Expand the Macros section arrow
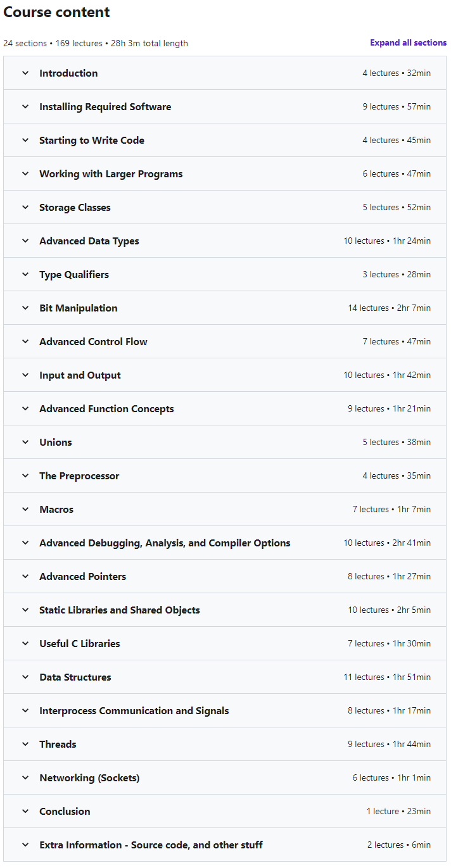Image resolution: width=451 pixels, height=868 pixels. [x=25, y=509]
